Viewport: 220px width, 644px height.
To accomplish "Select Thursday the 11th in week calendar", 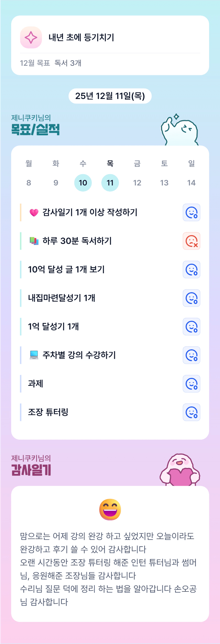I will (x=110, y=183).
